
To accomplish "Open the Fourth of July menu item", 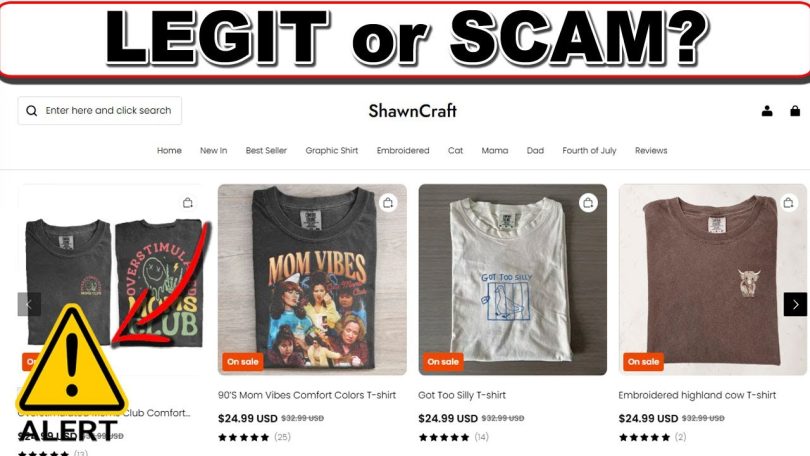I will pos(589,150).
